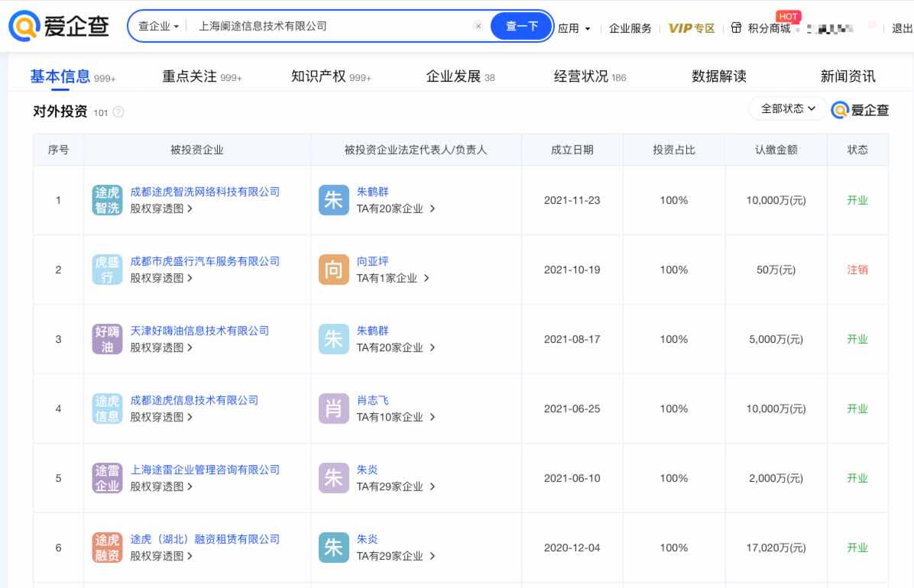
Task: Expand 股权穿透图 for 成都途虎信息技术有限公司
Action: click(161, 417)
